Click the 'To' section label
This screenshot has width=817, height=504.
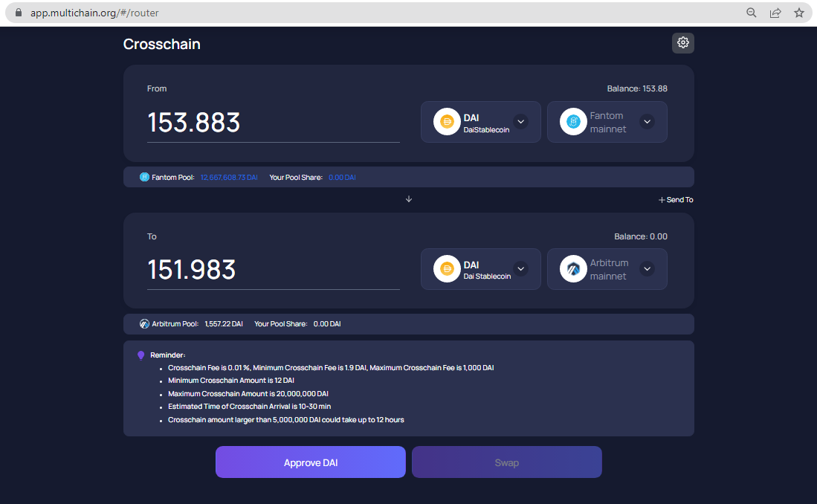[x=152, y=236]
